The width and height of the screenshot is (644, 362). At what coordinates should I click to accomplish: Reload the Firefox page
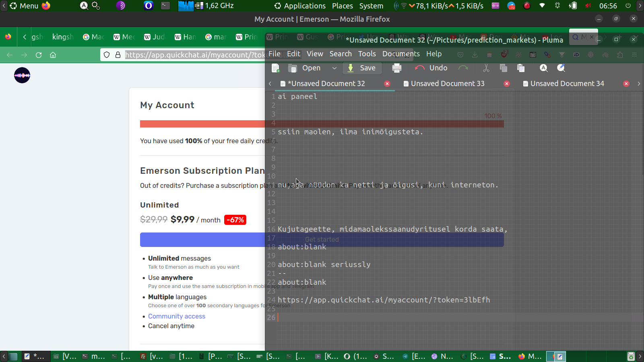click(39, 55)
